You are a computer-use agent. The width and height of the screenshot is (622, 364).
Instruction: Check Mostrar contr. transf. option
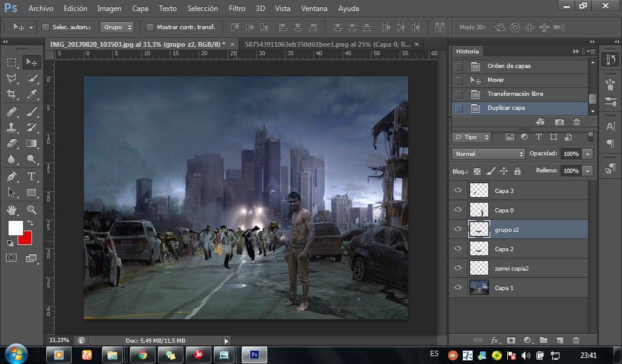coord(150,27)
